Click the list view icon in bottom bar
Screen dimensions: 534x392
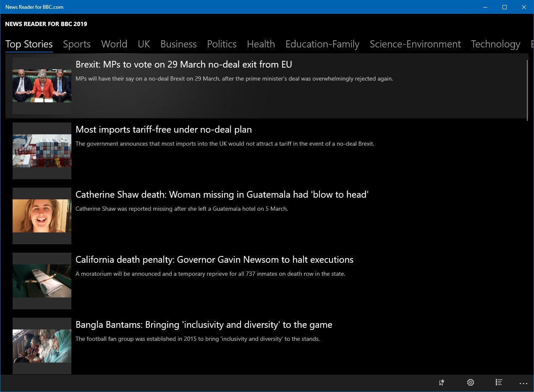tap(499, 382)
